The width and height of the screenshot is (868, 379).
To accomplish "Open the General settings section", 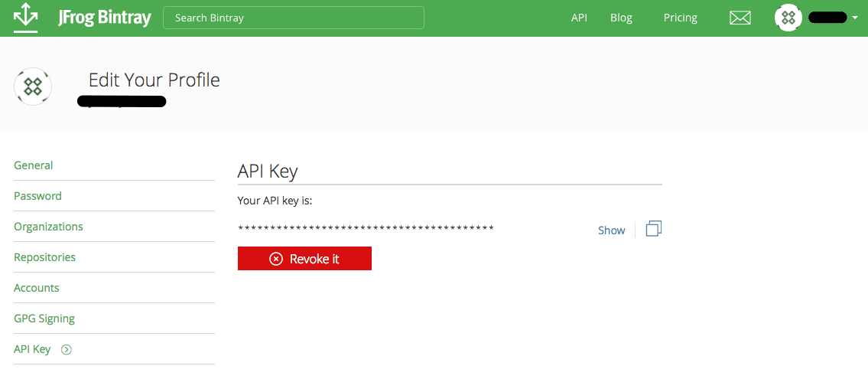I will pos(34,165).
